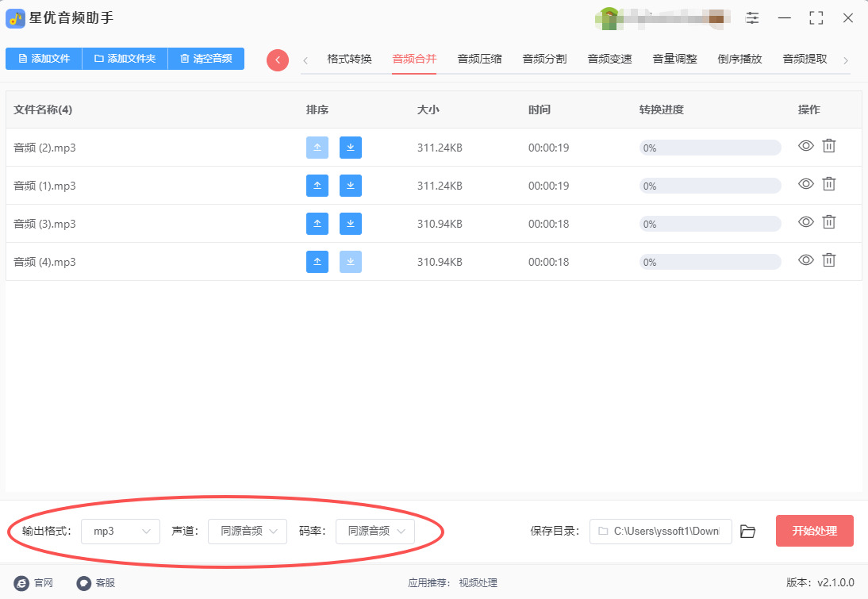
Task: Expand the 码率 dropdown
Action: coord(374,532)
